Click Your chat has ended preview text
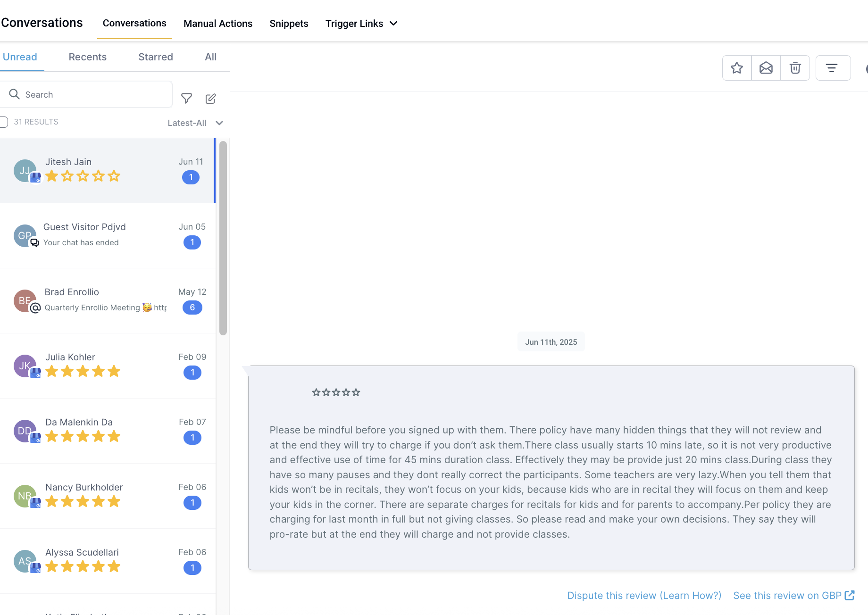Screen dimensions: 868x615 81,242
